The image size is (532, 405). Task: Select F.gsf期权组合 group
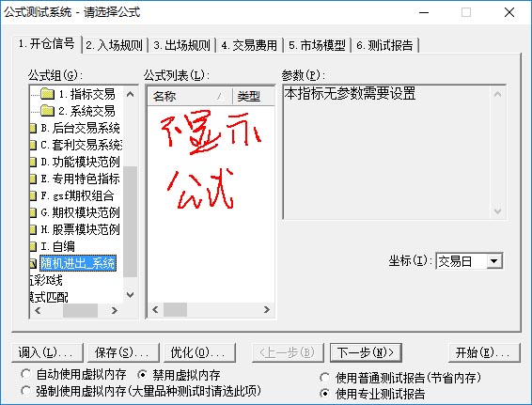coord(77,195)
